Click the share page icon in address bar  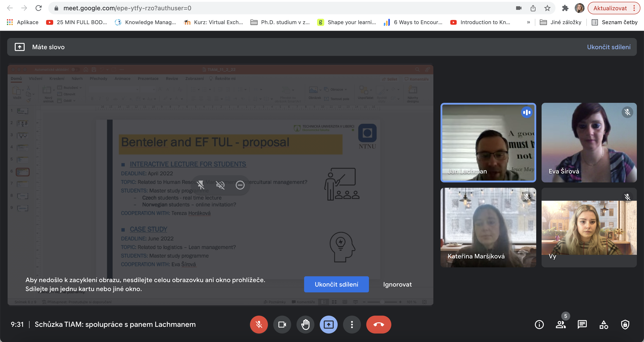pyautogui.click(x=533, y=8)
